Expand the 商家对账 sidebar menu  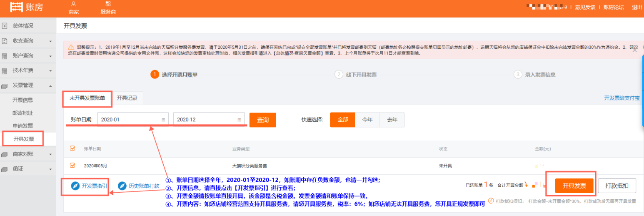[27, 154]
